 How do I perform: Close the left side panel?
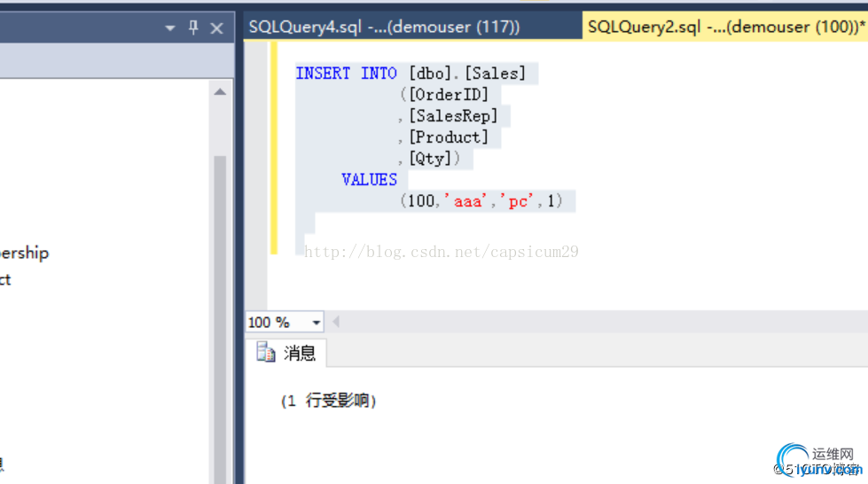tap(216, 28)
